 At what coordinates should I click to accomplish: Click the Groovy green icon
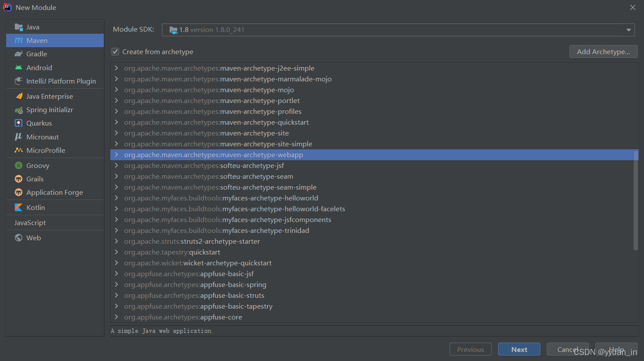pyautogui.click(x=19, y=165)
